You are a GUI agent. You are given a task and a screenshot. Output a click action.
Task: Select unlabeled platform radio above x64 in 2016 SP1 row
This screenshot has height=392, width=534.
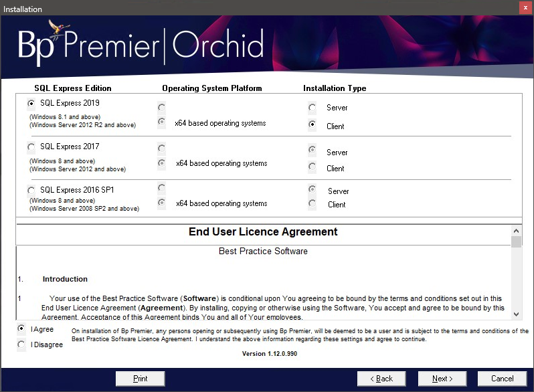pyautogui.click(x=162, y=188)
